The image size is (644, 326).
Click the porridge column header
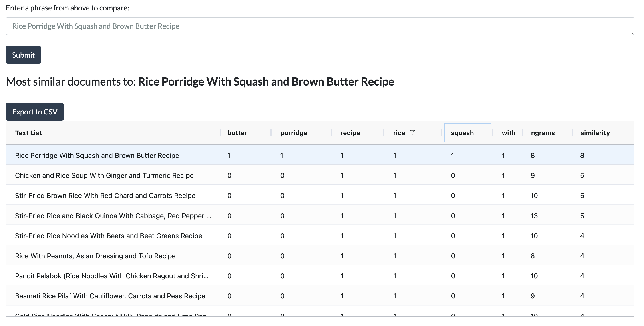click(x=294, y=133)
